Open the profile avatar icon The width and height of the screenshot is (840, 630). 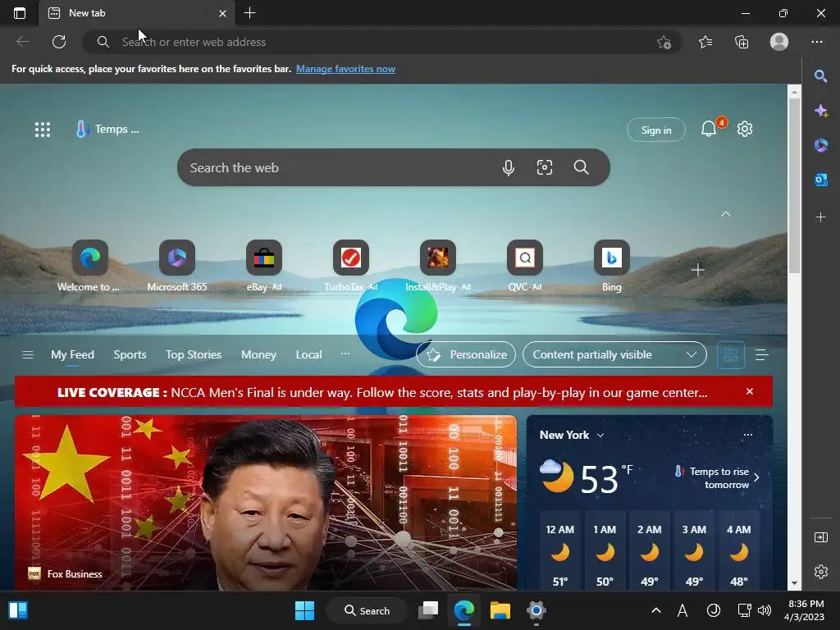779,42
